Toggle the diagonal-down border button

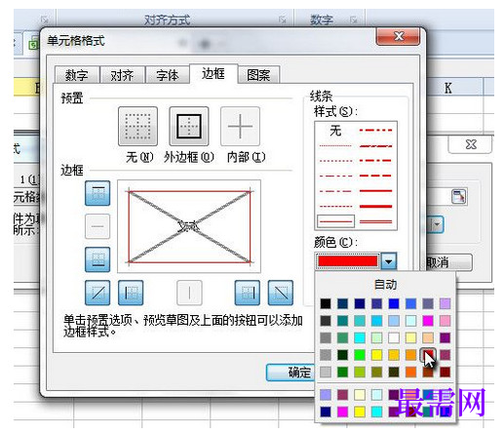click(x=281, y=293)
